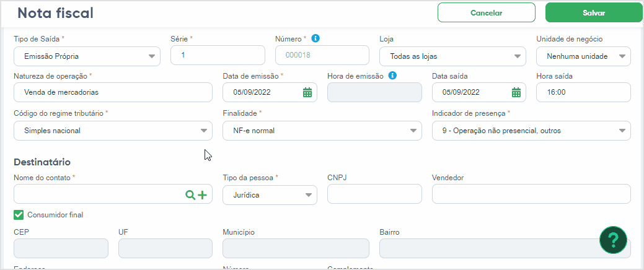644x270 pixels.
Task: Click the Natureza de operação field
Action: click(x=113, y=92)
